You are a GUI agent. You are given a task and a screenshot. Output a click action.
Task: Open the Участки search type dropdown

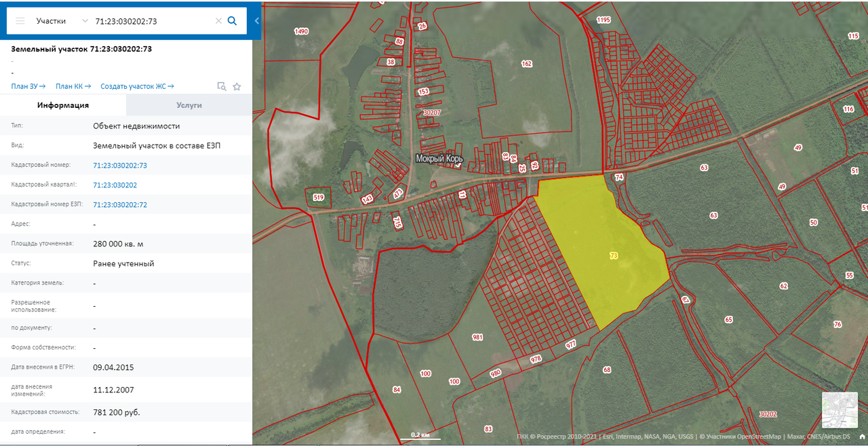coord(61,21)
